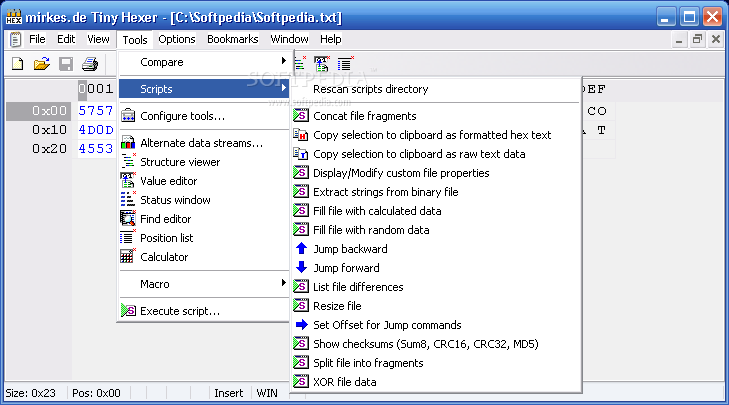The width and height of the screenshot is (729, 405).
Task: Choose XOR file data script
Action: (346, 382)
